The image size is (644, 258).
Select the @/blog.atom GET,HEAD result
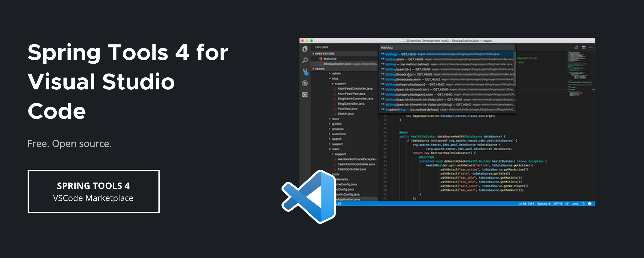[447, 59]
